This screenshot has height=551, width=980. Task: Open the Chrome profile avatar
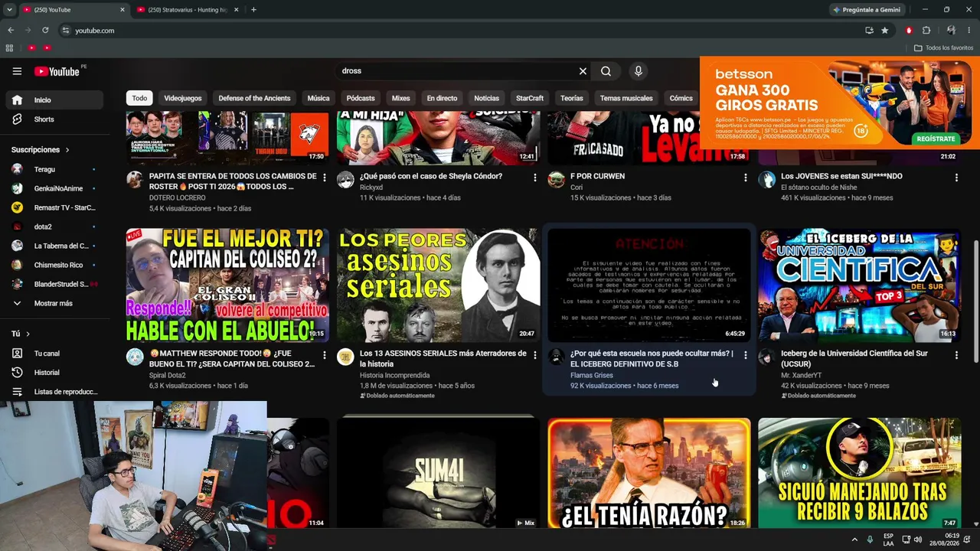[951, 31]
